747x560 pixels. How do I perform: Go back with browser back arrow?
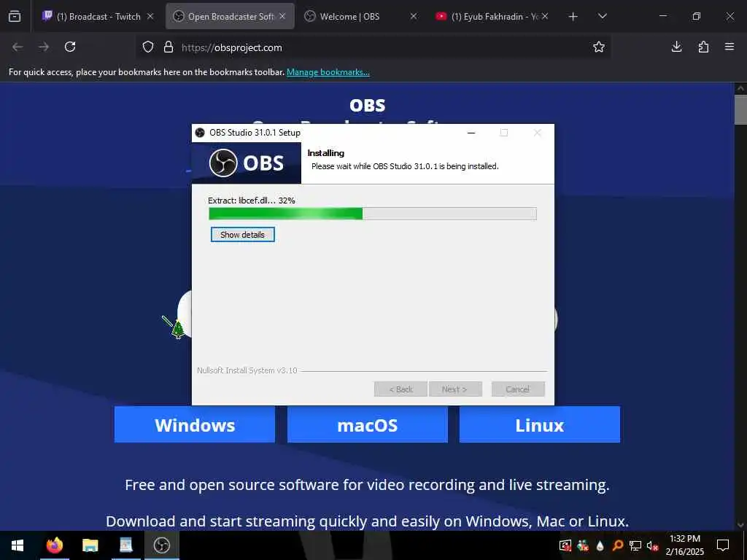pos(18,47)
